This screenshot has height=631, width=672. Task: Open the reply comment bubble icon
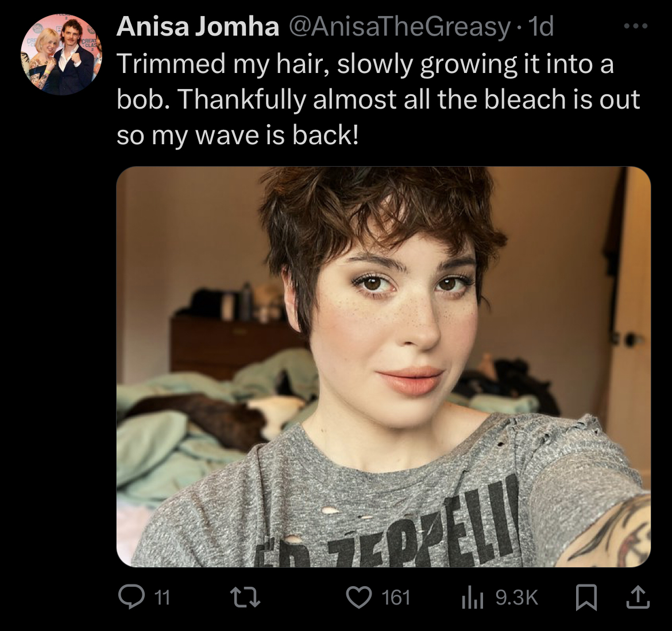click(131, 597)
